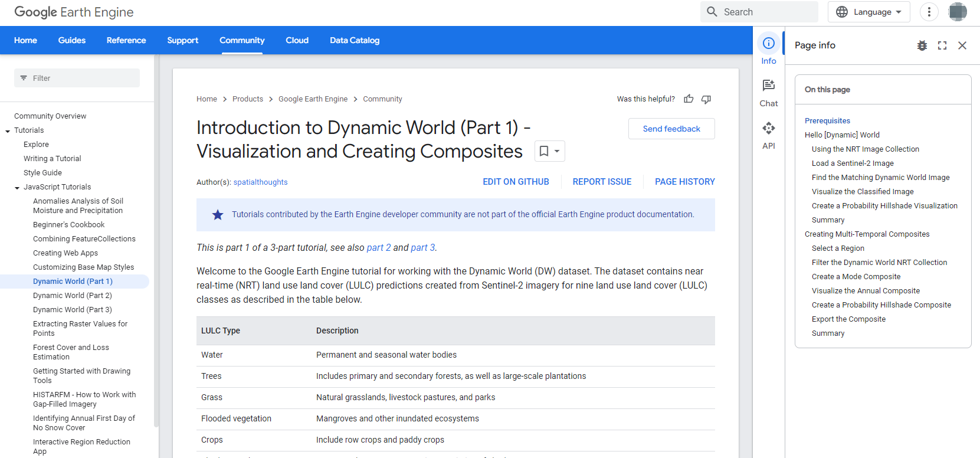The image size is (980, 458).
Task: Open the three-dot more options menu
Action: [x=929, y=12]
